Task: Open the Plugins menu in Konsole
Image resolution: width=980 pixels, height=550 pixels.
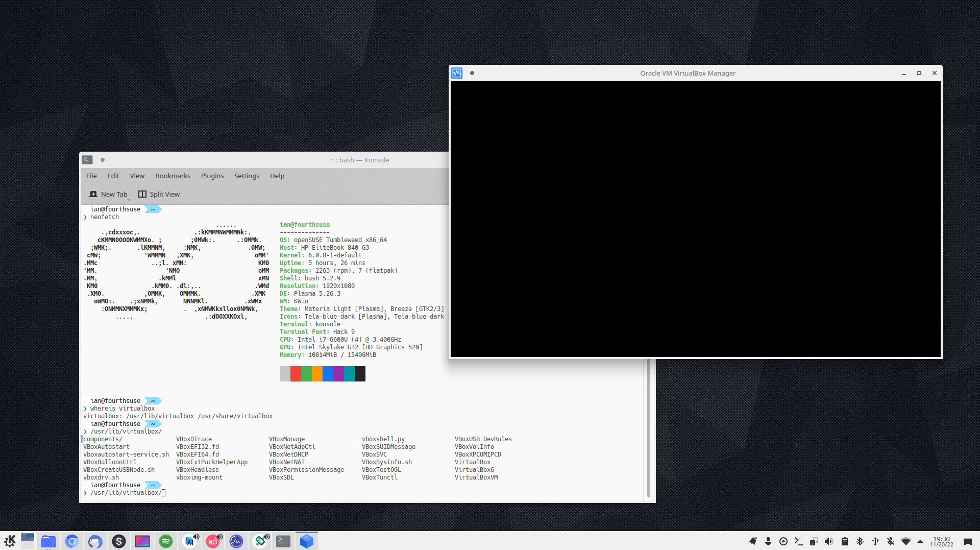Action: pos(212,176)
